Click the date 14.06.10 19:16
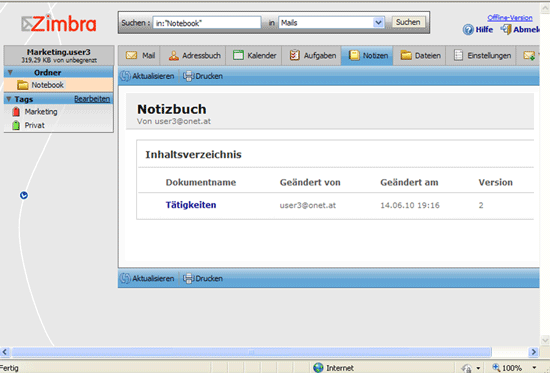This screenshot has width=550, height=373. pyautogui.click(x=410, y=205)
